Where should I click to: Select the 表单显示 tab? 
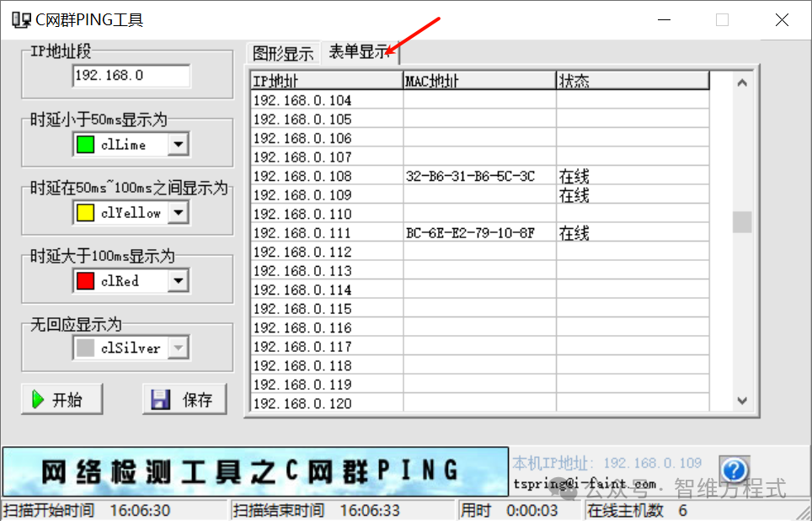coord(359,52)
